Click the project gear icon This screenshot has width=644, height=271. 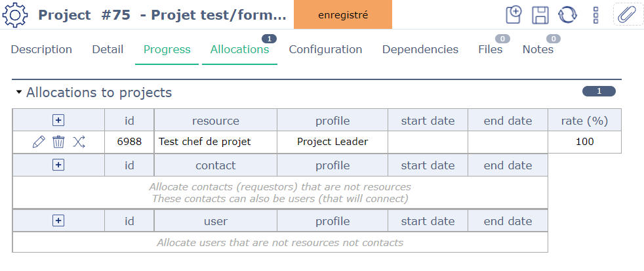(15, 14)
